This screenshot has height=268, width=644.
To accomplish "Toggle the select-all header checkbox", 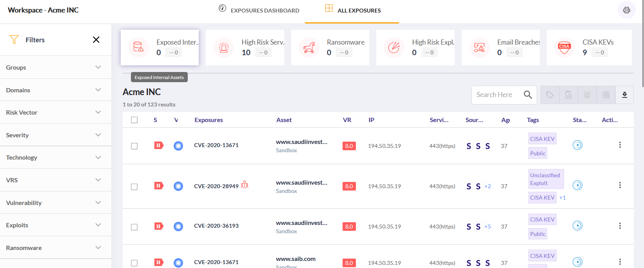I will (x=134, y=120).
